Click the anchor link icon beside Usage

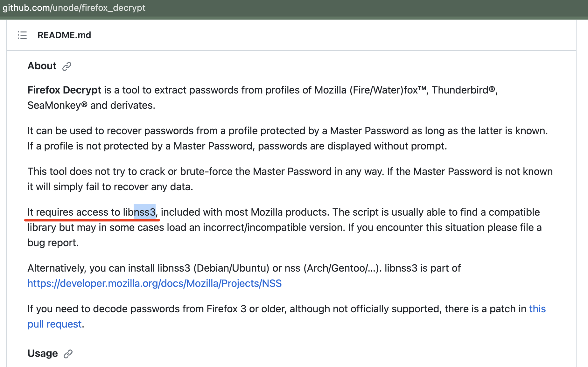(x=68, y=354)
